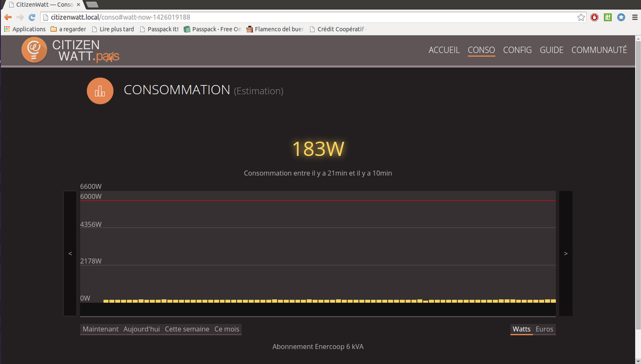
Task: Click the 2178W chart axis label
Action: [x=91, y=261]
